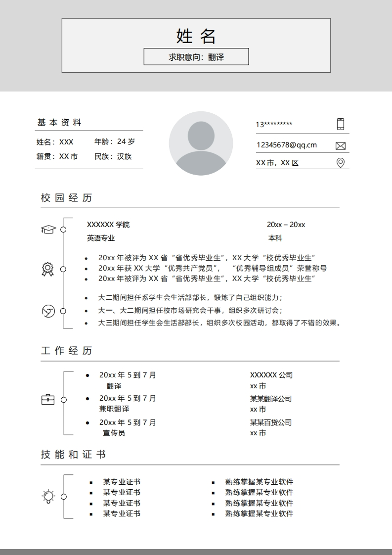392x555 pixels.
Task: Click the phone number starting with 13
Action: [274, 124]
